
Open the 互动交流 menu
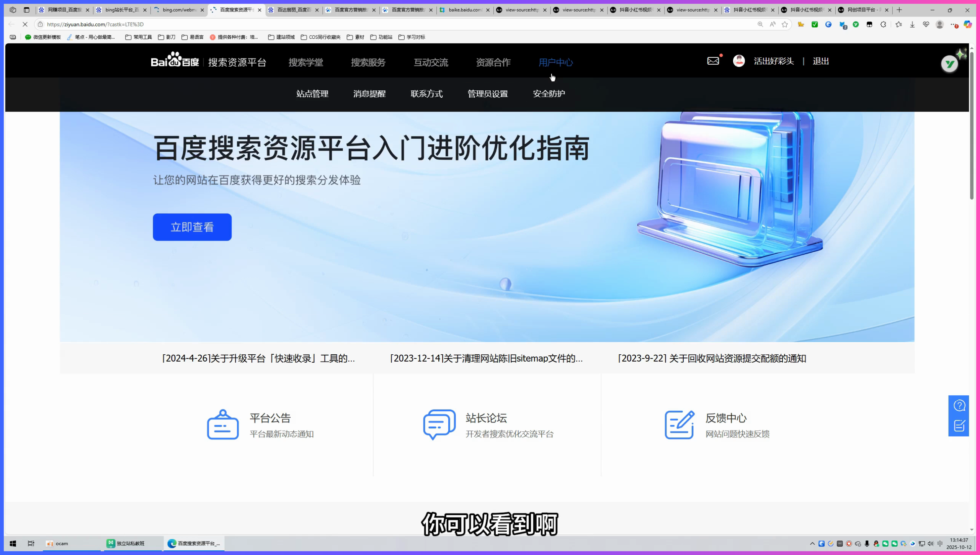pos(431,62)
